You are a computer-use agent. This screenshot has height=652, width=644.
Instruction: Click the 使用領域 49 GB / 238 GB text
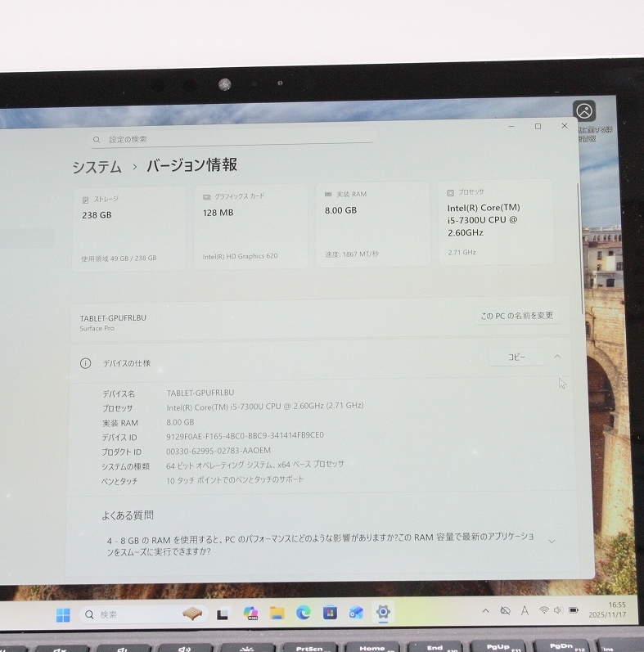(x=119, y=259)
